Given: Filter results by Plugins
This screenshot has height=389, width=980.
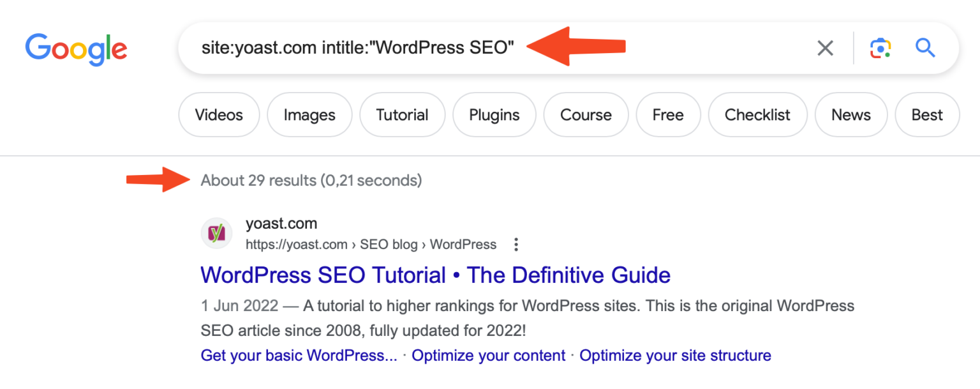Looking at the screenshot, I should coord(494,115).
